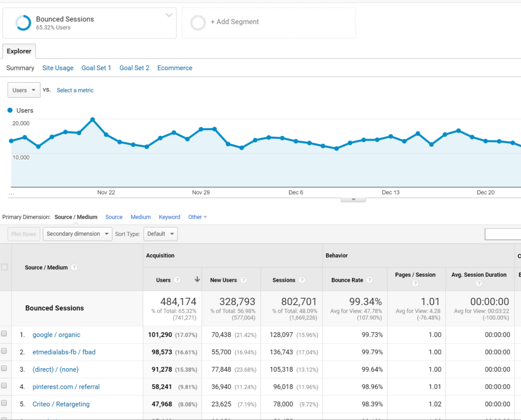Open help icon under Pages / Session
521x420 pixels.
point(415,283)
